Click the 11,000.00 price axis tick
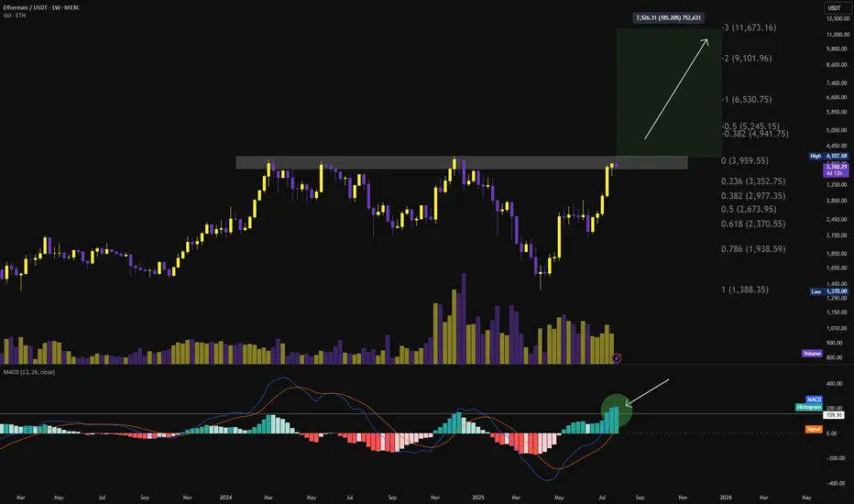Viewport: 854px width, 504px height. coord(838,34)
